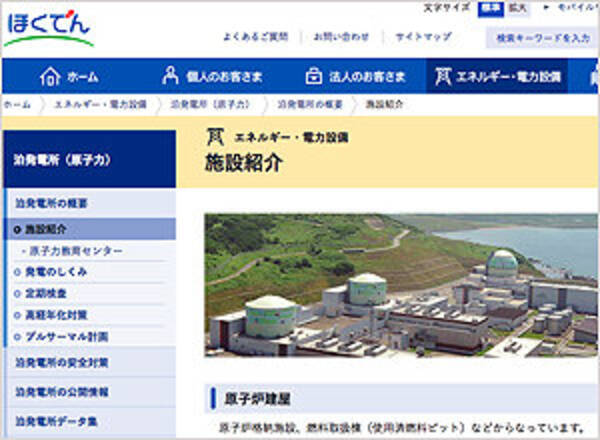The image size is (600, 440).
Task: Click the 原子炉建屋 section heading
Action: 257,399
